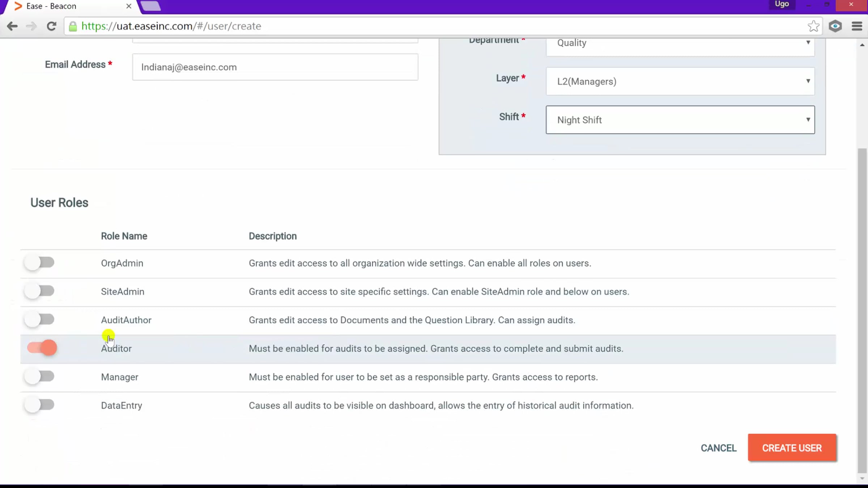Open a new tab button
Image resolution: width=868 pixels, height=488 pixels.
[x=150, y=6]
